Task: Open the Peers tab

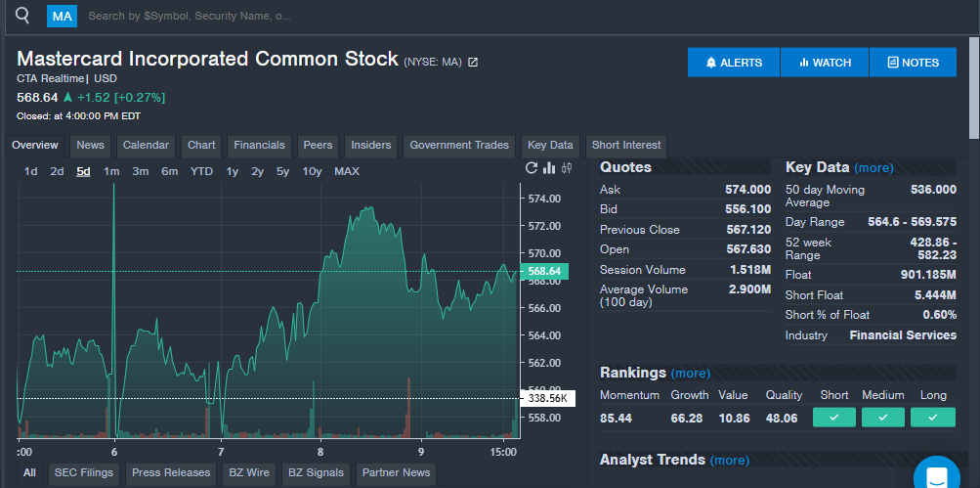Action: click(x=318, y=145)
